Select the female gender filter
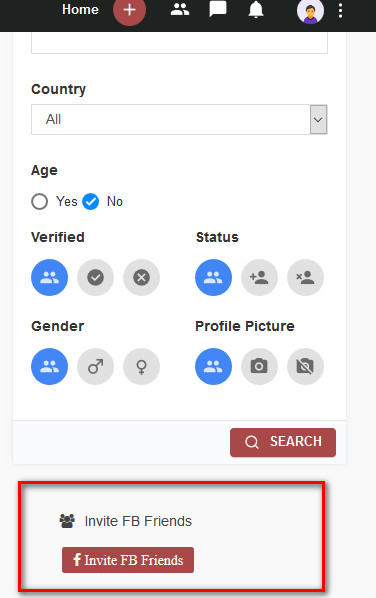Screen dimensions: 376x598 (141, 367)
